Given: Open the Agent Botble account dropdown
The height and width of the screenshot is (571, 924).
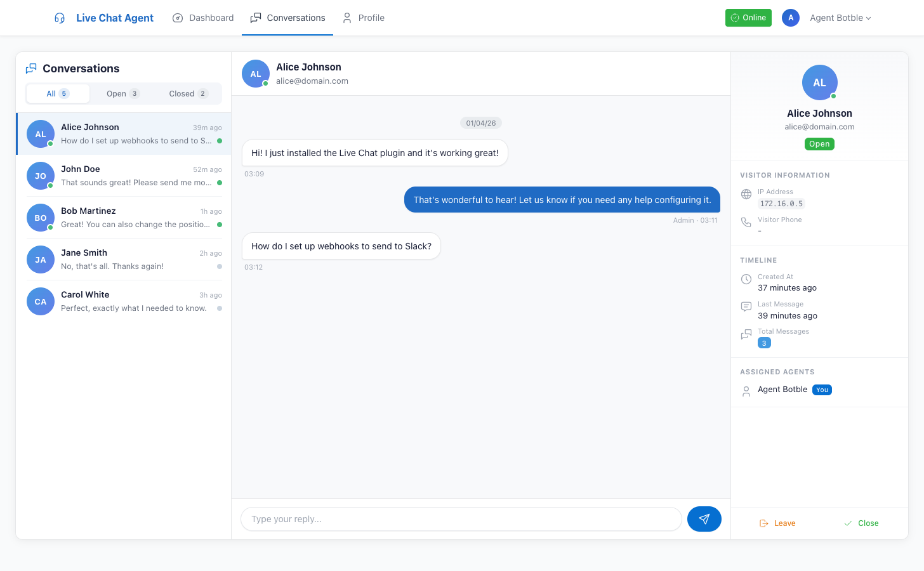Looking at the screenshot, I should [840, 18].
